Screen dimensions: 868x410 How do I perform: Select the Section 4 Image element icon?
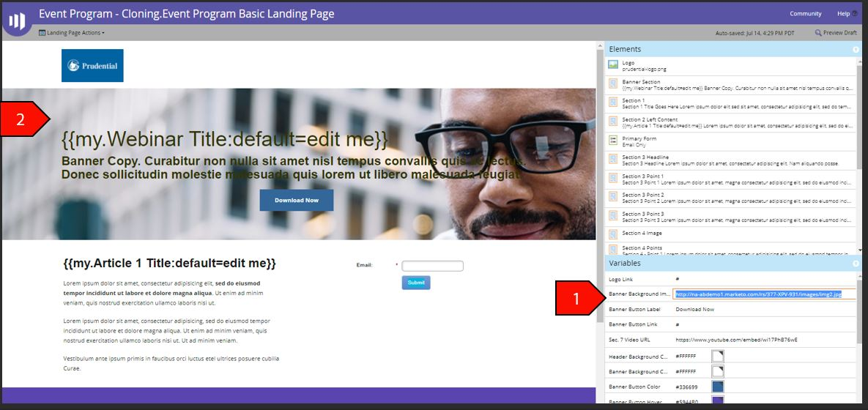click(613, 234)
